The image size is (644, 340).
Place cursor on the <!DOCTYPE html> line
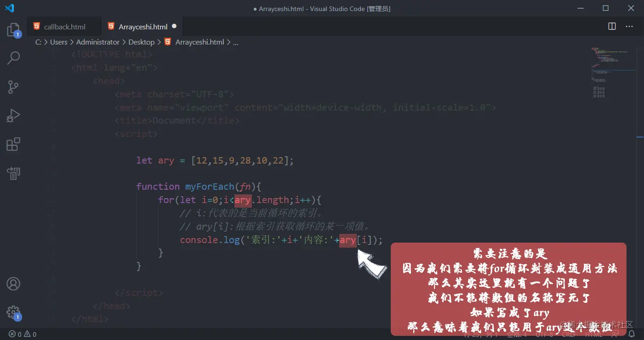pos(112,54)
